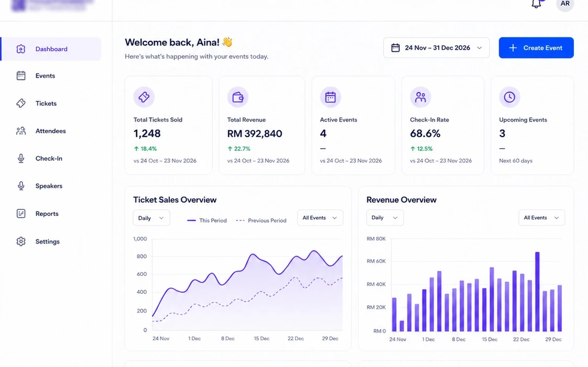Click the wallet icon on Total Revenue card
Screen dimensions: 588x367
pyautogui.click(x=238, y=97)
